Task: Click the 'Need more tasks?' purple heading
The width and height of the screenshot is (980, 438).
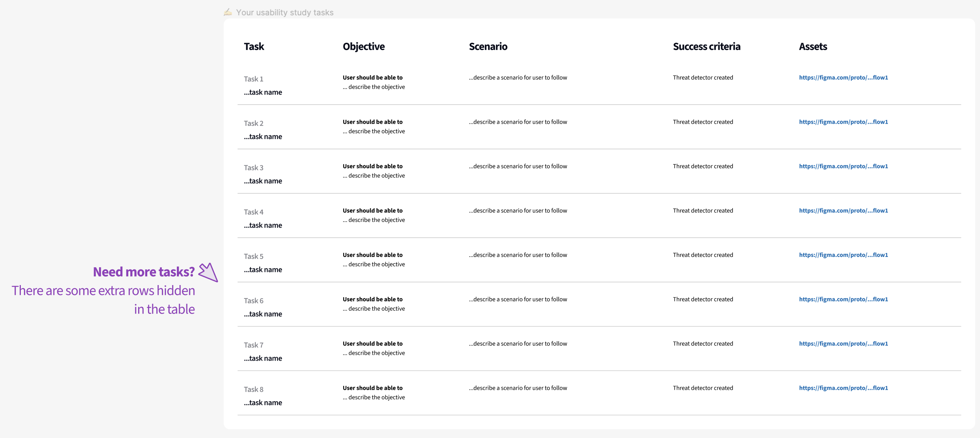Action: [x=144, y=272]
